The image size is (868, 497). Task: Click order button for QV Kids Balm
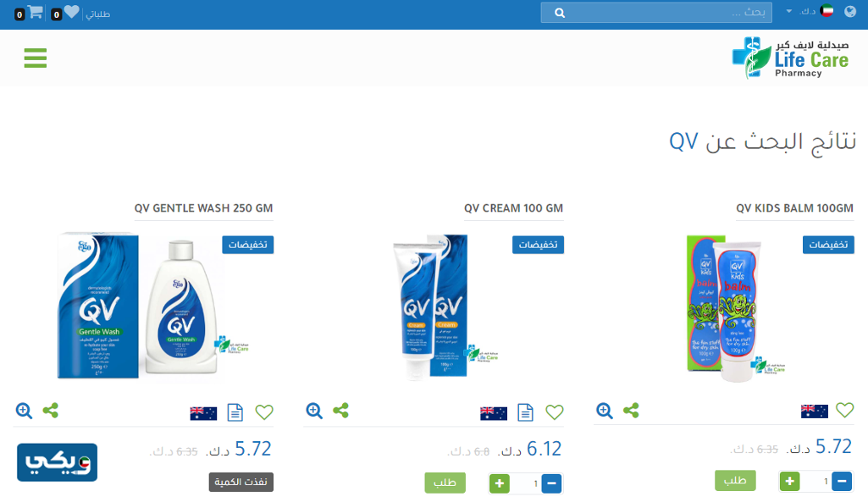[735, 480]
